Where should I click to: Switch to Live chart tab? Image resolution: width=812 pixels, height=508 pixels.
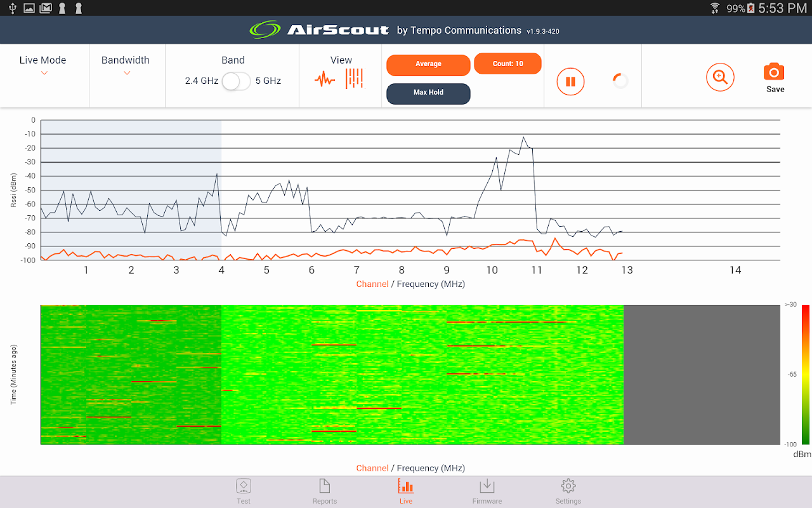click(406, 492)
